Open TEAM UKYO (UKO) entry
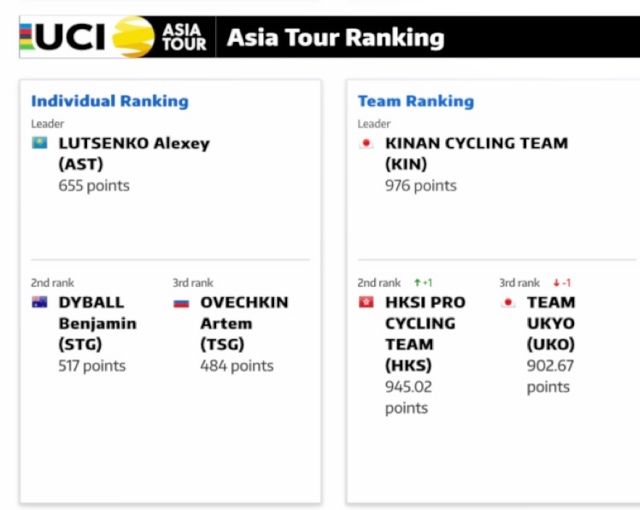The image size is (640, 510). coord(551,323)
